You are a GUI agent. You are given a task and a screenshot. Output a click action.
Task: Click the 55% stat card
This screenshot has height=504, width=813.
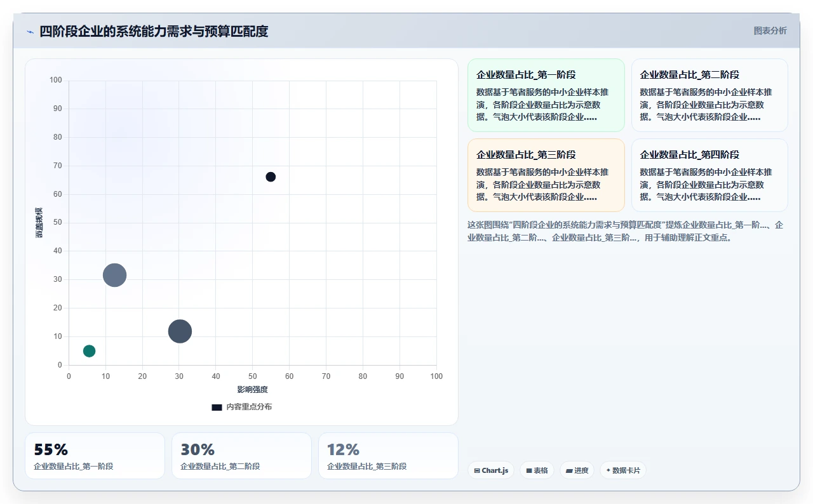coord(95,456)
